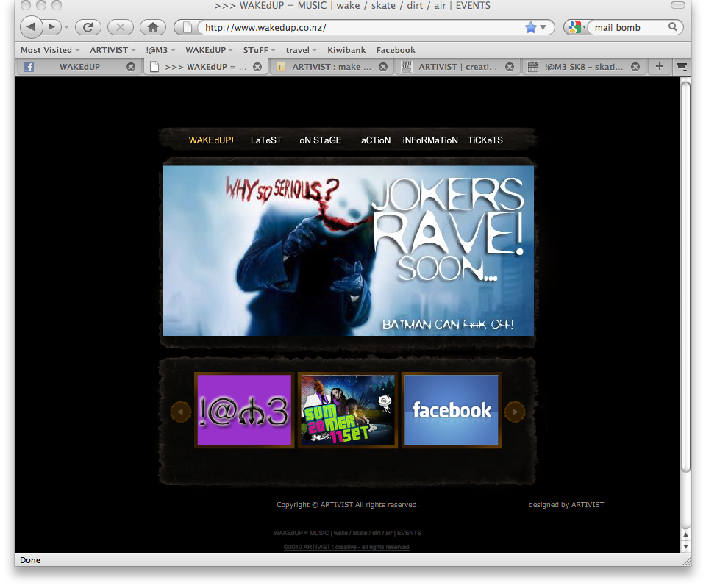Close the '>>> WAKEdUP = ...' tab

point(257,67)
